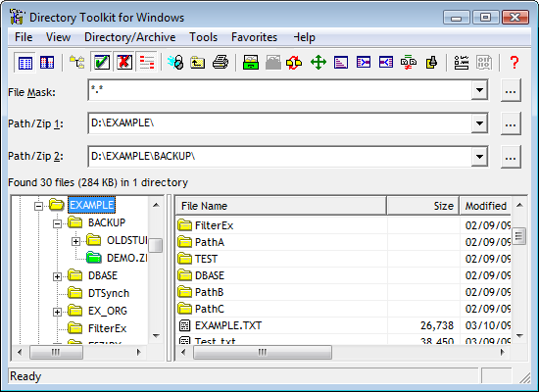Sort by the File Name column header
This screenshot has width=539, height=392.
[281, 206]
